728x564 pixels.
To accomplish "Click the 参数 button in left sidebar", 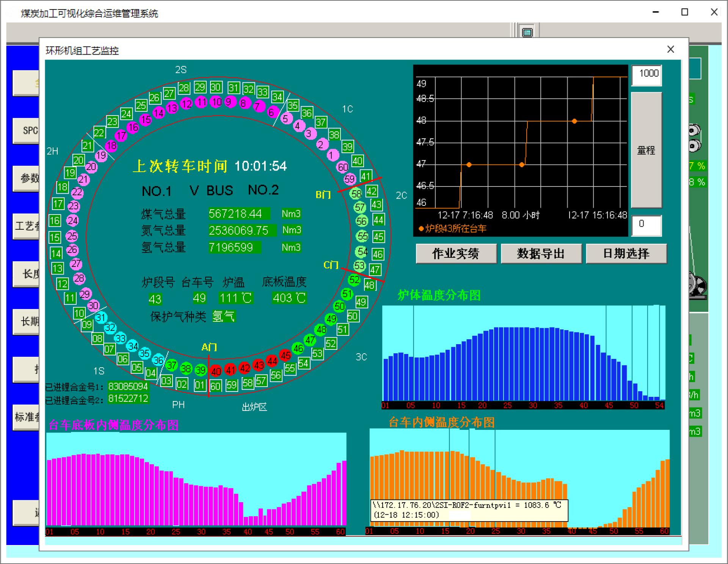I will pos(26,178).
